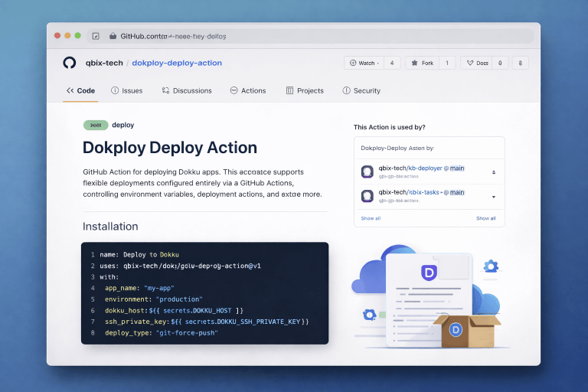The height and width of the screenshot is (392, 588).
Task: Select the Security tab
Action: pyautogui.click(x=361, y=90)
